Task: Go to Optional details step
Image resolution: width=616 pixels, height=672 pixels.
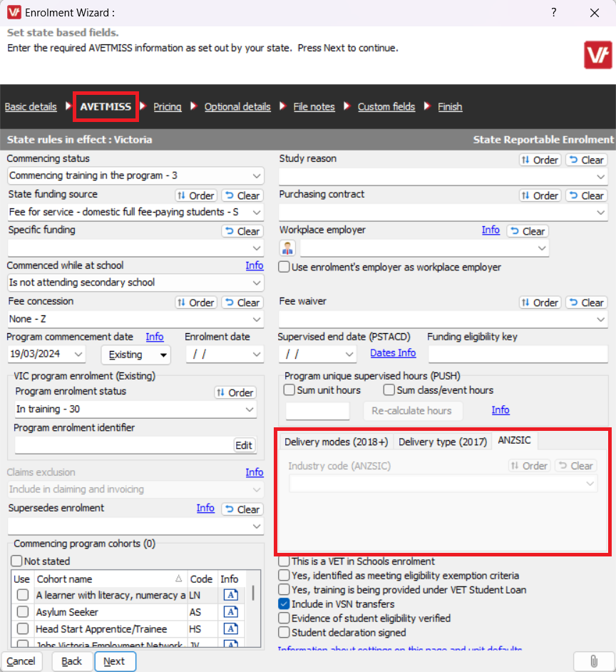Action: coord(237,107)
